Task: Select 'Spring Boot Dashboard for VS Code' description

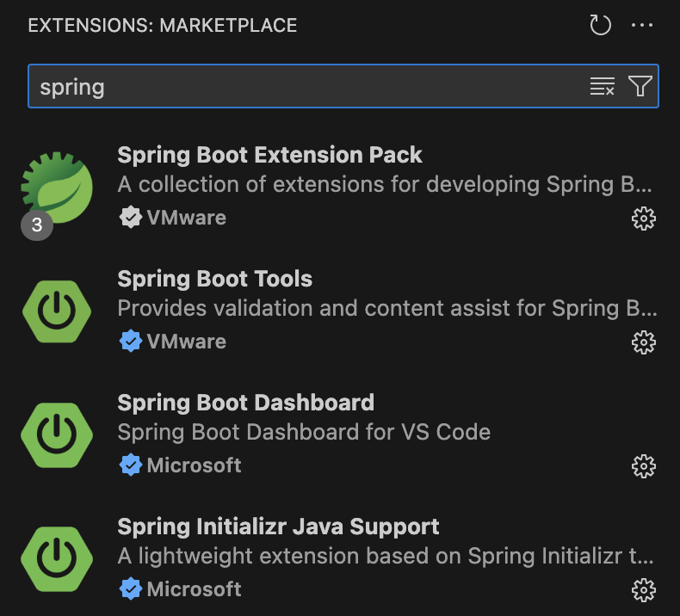Action: [304, 432]
